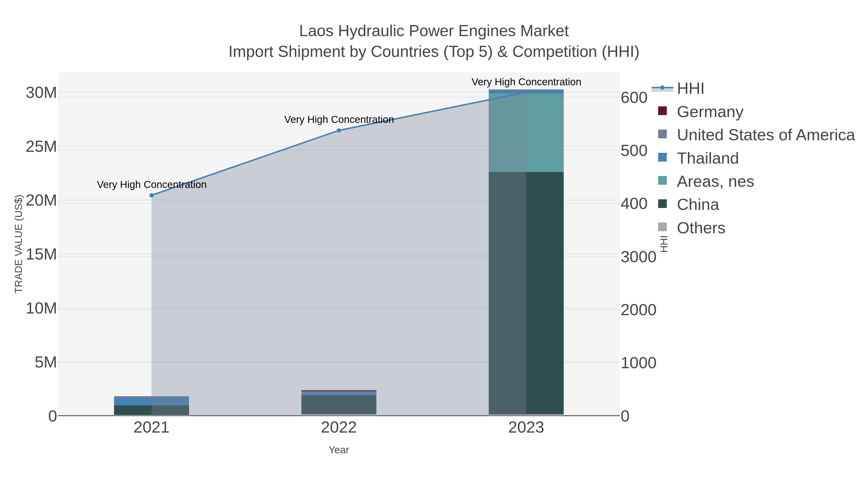Click the Year axis title
This screenshot has height=488, width=868.
coord(339,450)
